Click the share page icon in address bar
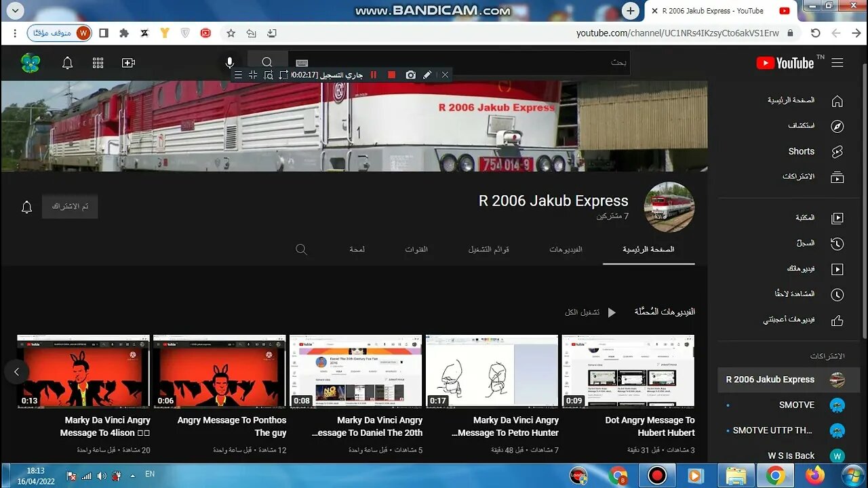868x488 pixels. [251, 33]
